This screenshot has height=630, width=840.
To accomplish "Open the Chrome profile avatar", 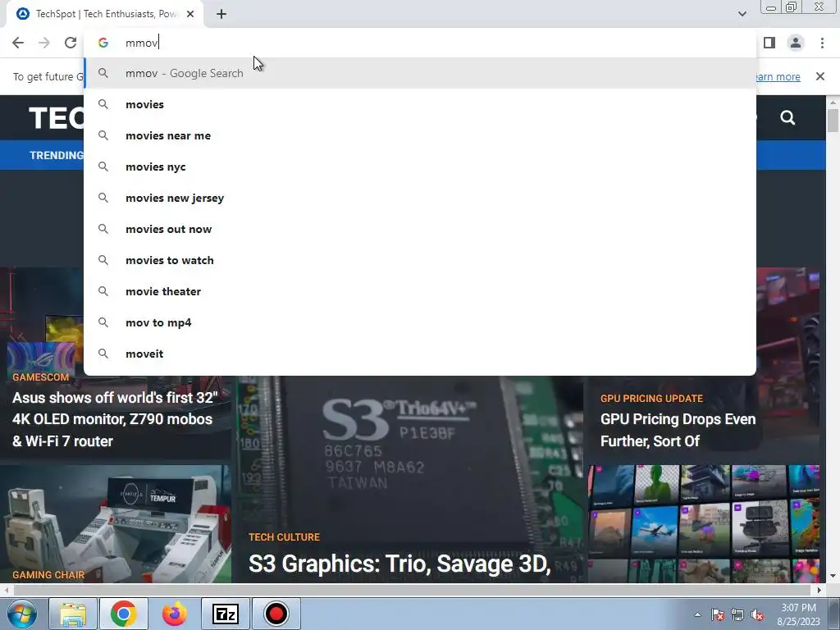I will tap(796, 43).
